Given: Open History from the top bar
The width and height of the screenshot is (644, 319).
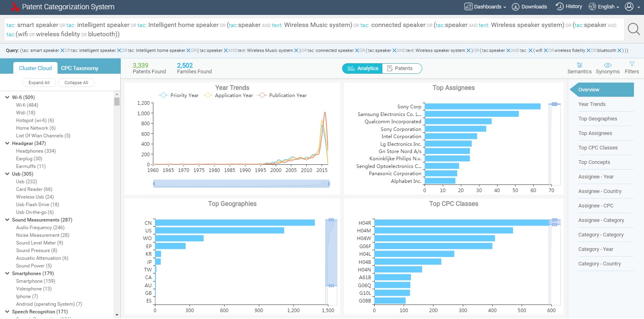Looking at the screenshot, I should (569, 6).
